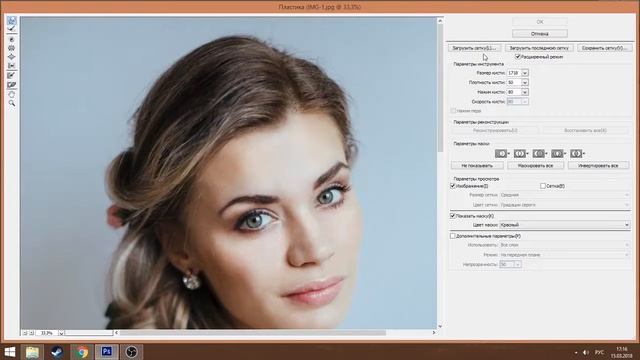This screenshot has width=640, height=360.
Task: Open Google Chrome from the taskbar
Action: pyautogui.click(x=82, y=352)
